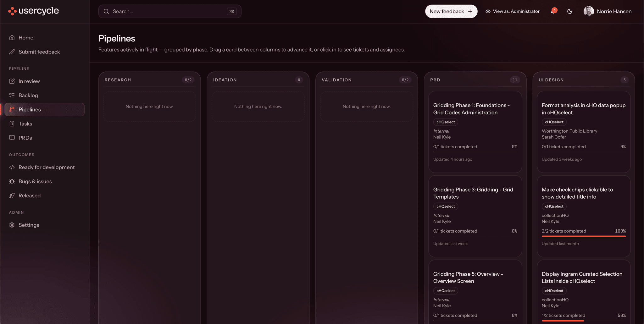This screenshot has height=324, width=644.
Task: Open the Home menu item
Action: [45, 38]
